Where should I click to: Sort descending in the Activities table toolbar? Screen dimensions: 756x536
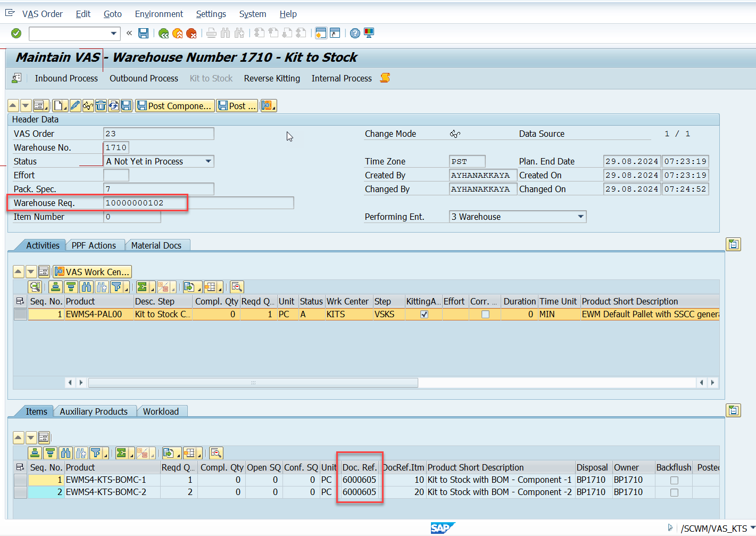pos(71,287)
